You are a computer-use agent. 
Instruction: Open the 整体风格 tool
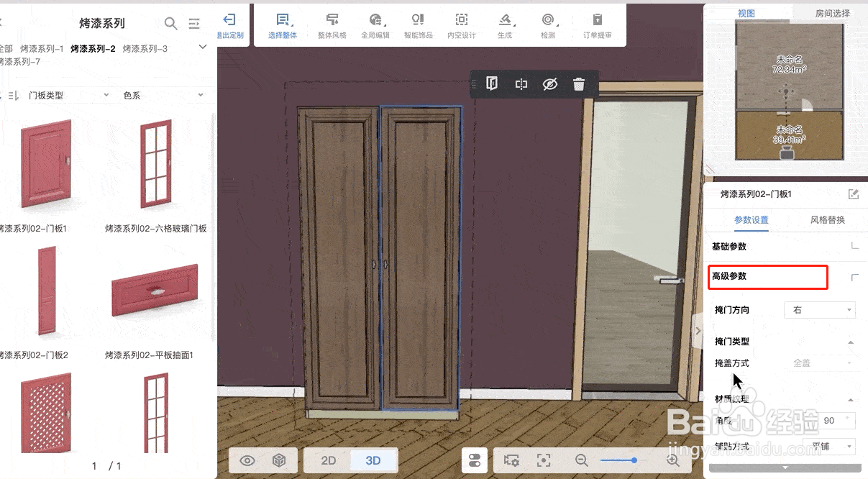point(332,26)
